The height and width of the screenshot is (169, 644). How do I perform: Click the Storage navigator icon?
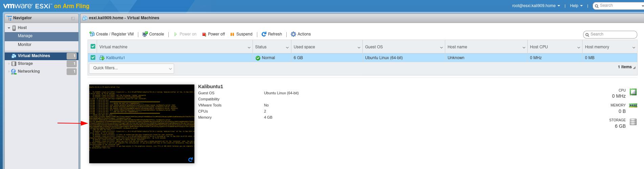coord(14,64)
